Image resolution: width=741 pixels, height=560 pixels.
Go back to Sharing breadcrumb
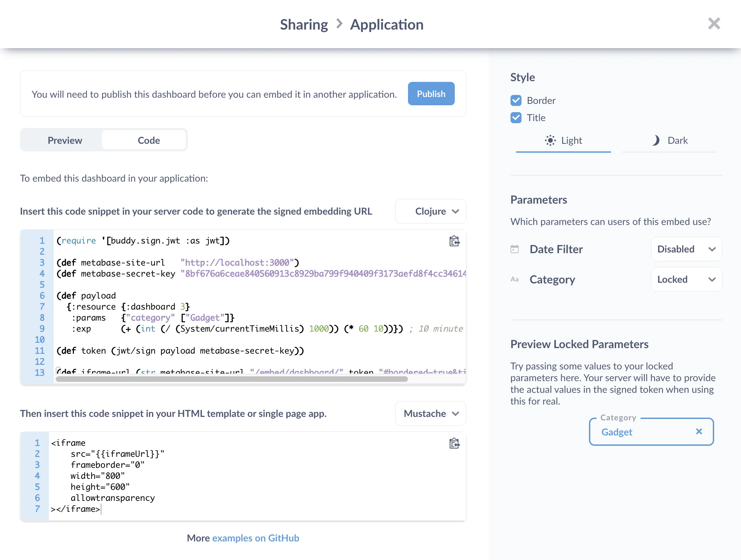(x=304, y=24)
